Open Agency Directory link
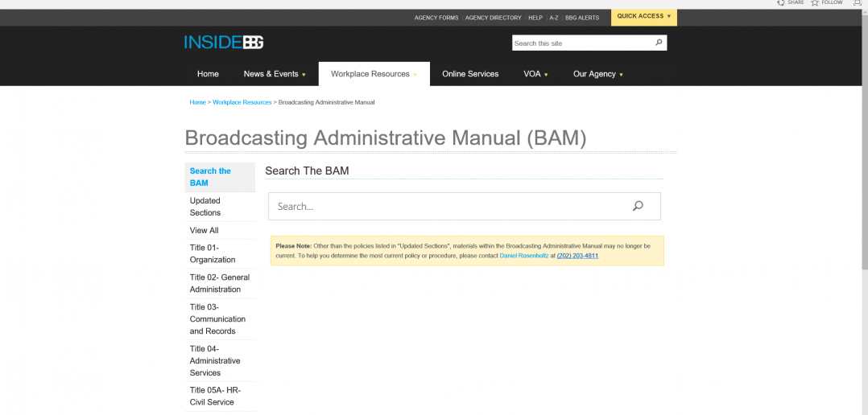868x415 pixels. (494, 18)
